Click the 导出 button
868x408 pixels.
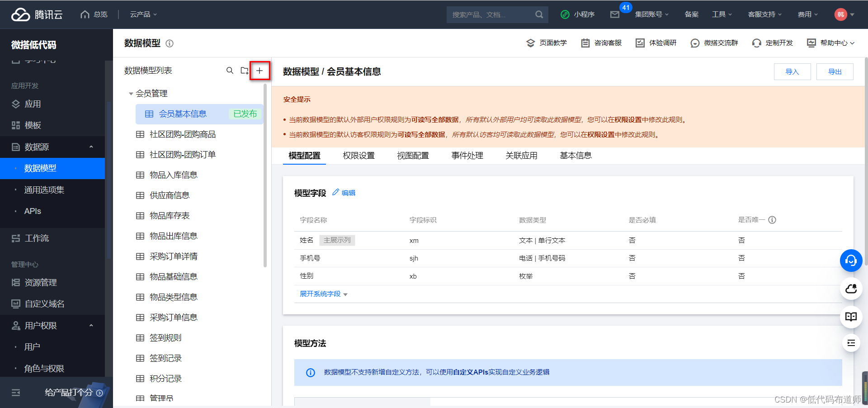point(835,71)
